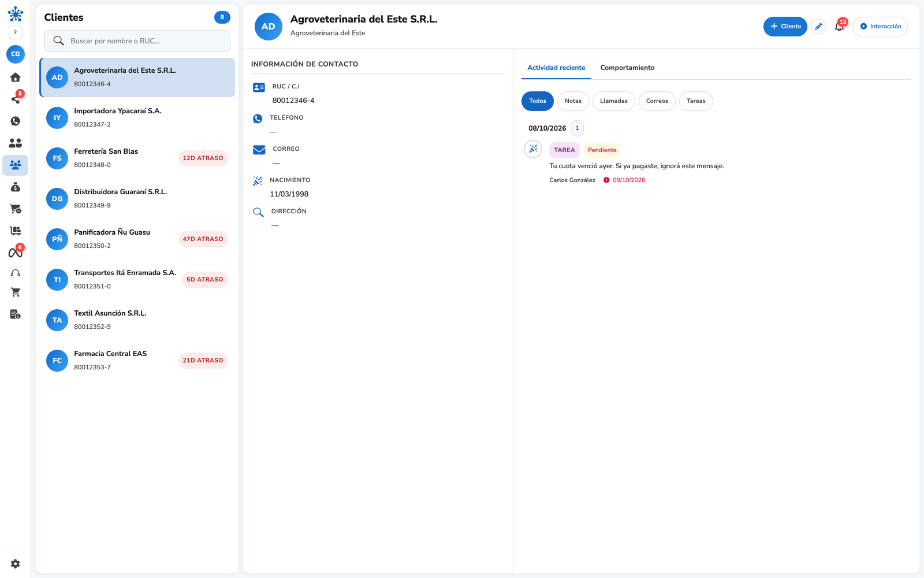Select Distribuidora Guaraní S.R.L. client

point(137,199)
